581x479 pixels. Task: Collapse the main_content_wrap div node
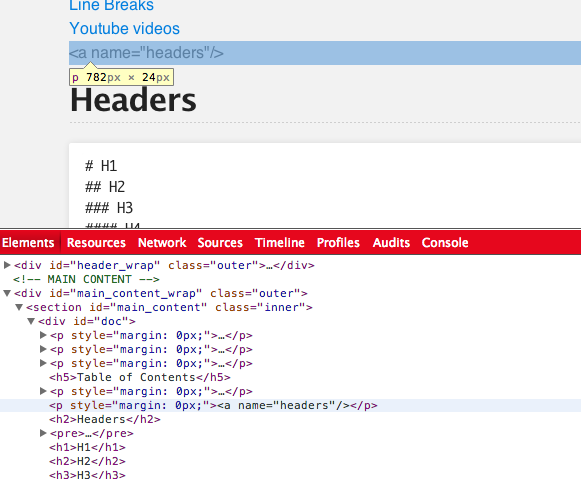[x=7, y=293]
